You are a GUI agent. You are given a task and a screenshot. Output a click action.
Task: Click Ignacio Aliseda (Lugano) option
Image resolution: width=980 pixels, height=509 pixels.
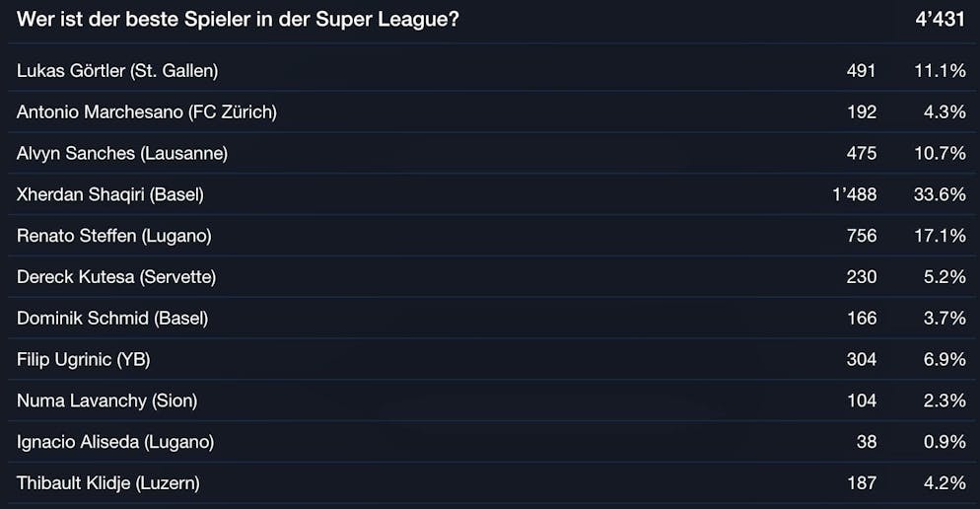[x=115, y=442]
